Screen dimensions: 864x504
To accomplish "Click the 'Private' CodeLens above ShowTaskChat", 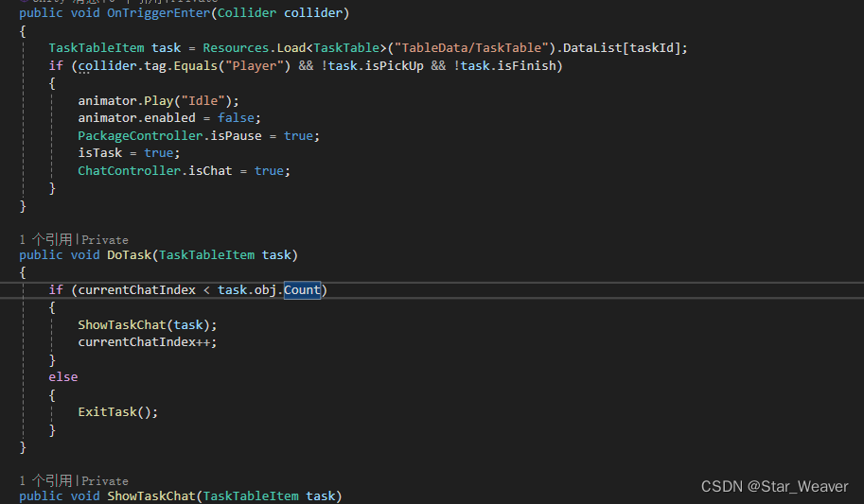I will pyautogui.click(x=105, y=481).
